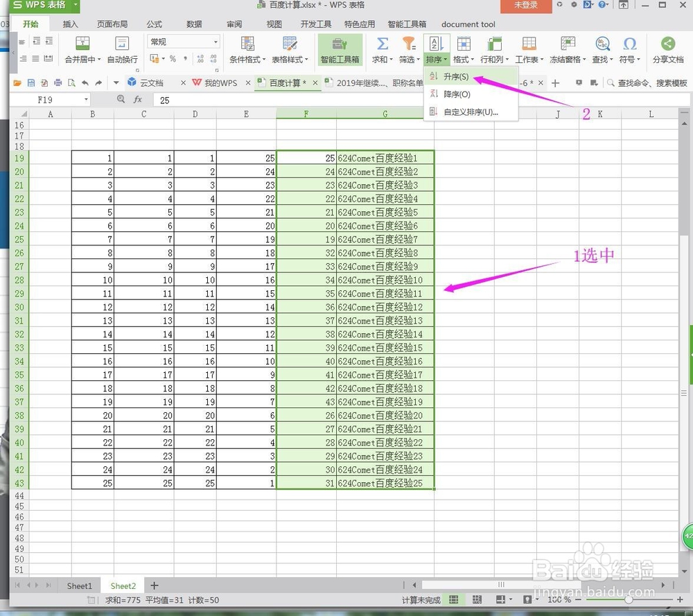This screenshot has height=616, width=693.
Task: Apply percent style with the % icon
Action: (x=173, y=58)
